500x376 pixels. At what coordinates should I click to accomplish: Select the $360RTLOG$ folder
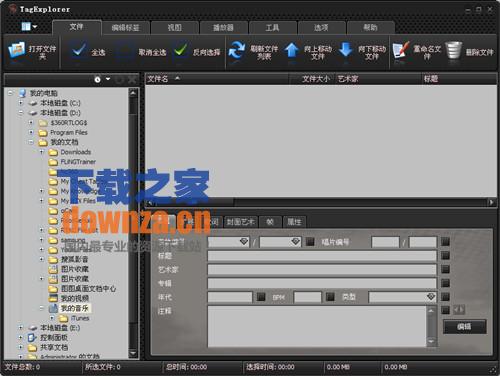click(x=69, y=123)
